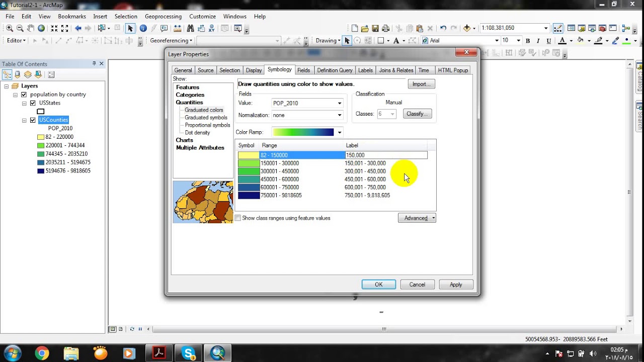Image resolution: width=644 pixels, height=362 pixels.
Task: Switch TOC to List By Selection
Action: point(38,74)
